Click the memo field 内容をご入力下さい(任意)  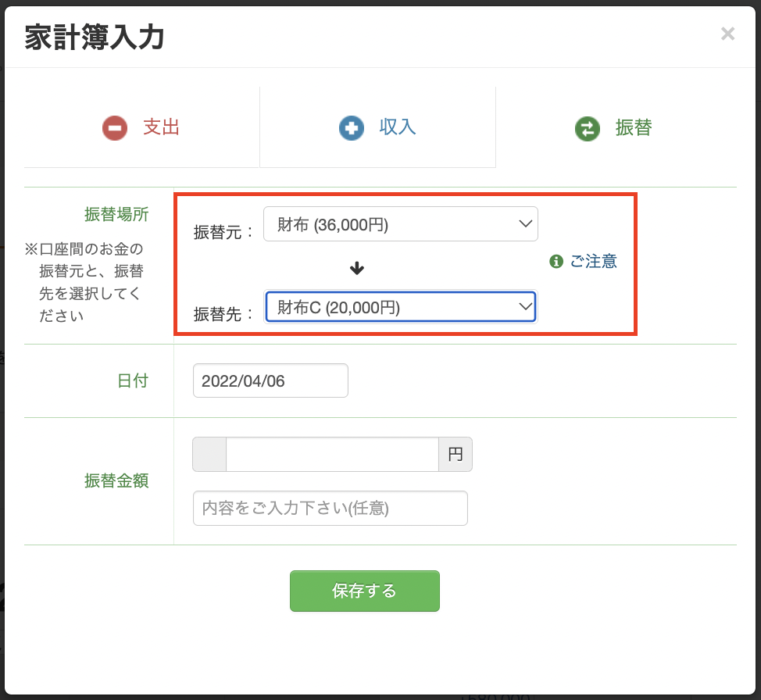(x=330, y=509)
